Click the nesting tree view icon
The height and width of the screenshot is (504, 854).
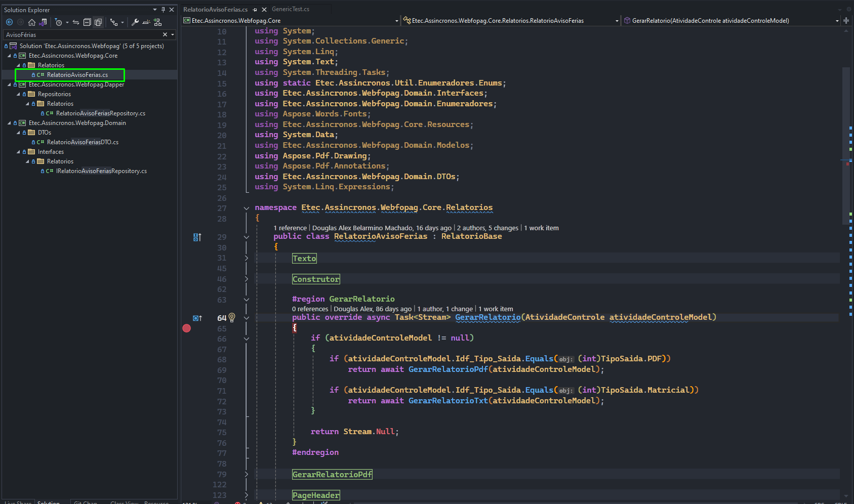pyautogui.click(x=113, y=22)
